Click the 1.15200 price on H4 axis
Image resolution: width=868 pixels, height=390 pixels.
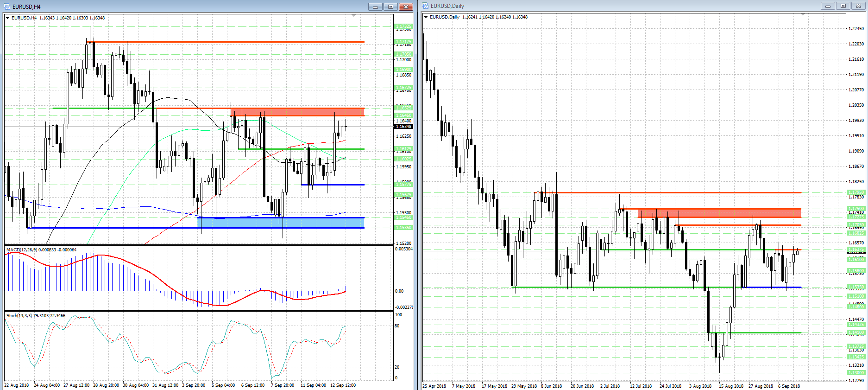pos(403,243)
